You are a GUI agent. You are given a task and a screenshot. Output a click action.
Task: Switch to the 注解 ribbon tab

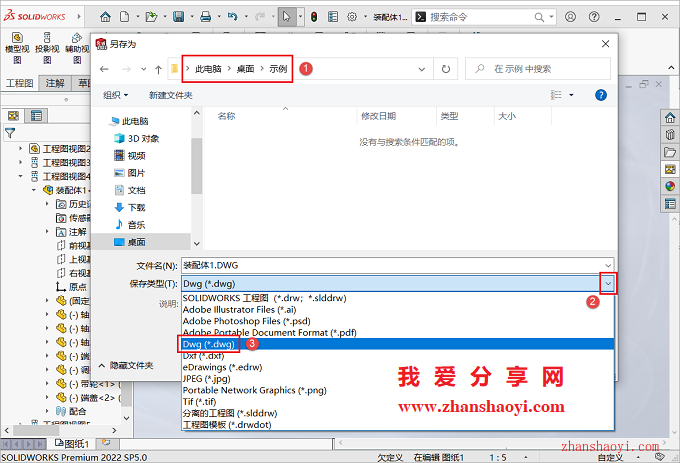point(55,83)
